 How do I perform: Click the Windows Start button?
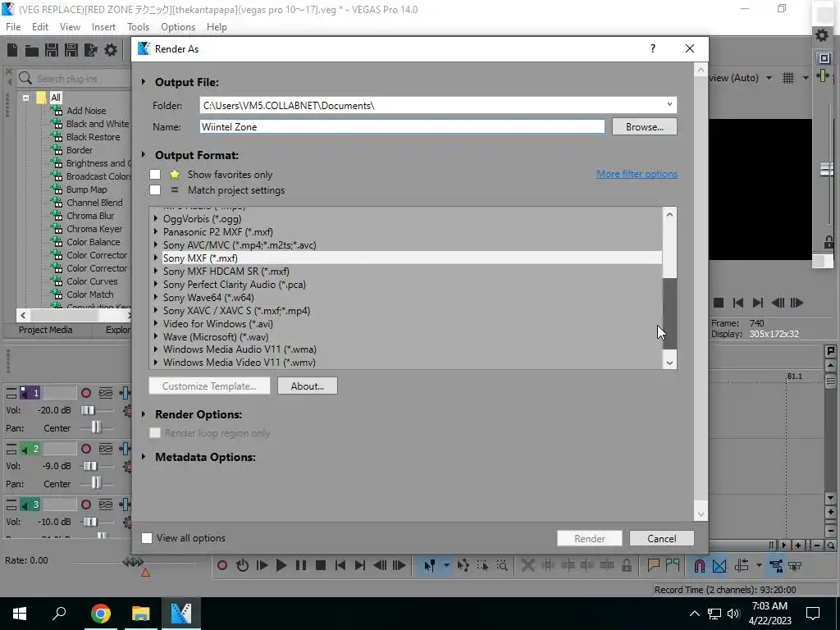pyautogui.click(x=20, y=614)
